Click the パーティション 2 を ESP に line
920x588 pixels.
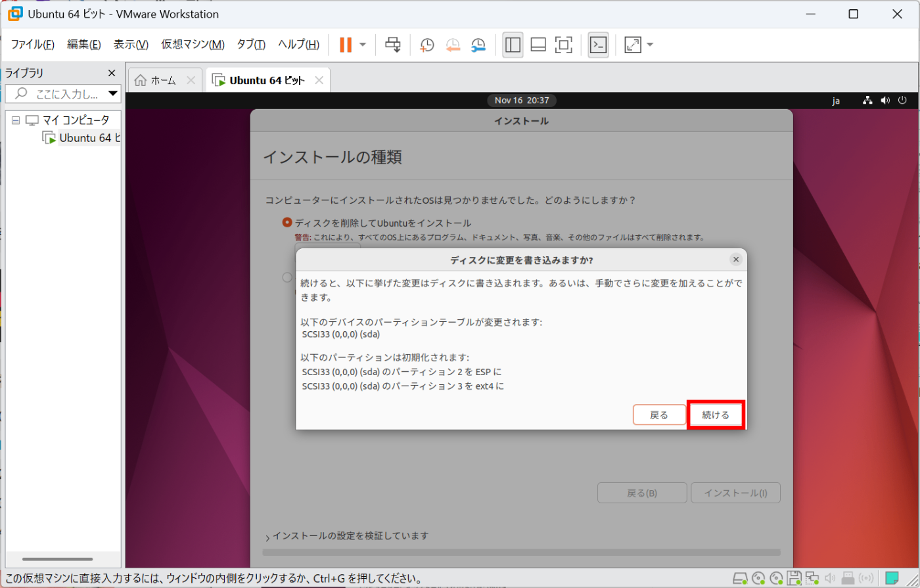coord(402,372)
